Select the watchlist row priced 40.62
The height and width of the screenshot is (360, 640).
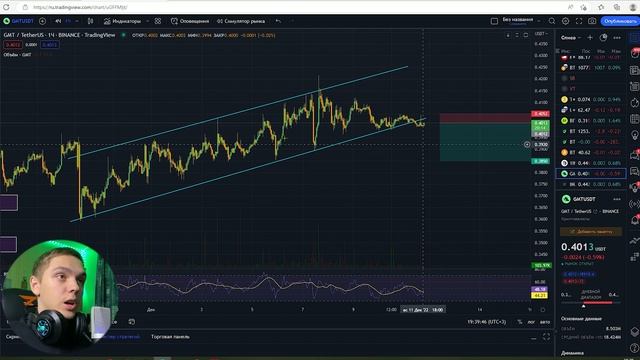click(x=591, y=152)
